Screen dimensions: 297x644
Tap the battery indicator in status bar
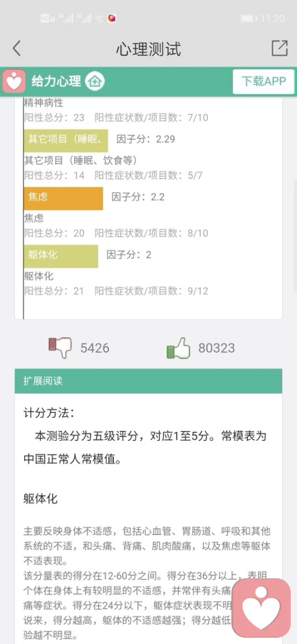[x=249, y=19]
